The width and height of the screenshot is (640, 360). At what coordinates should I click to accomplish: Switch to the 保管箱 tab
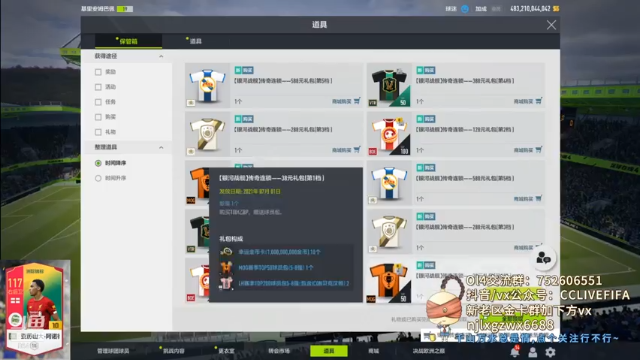[128, 41]
